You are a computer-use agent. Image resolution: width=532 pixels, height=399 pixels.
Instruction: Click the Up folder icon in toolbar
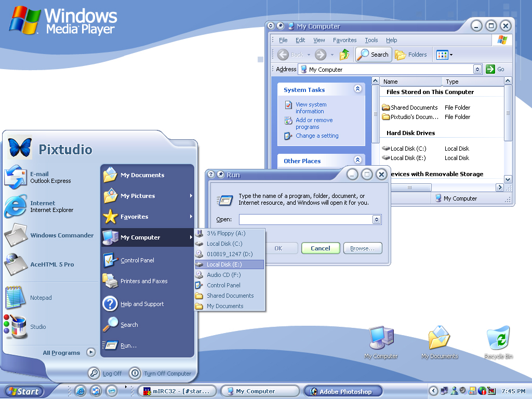[x=344, y=55]
